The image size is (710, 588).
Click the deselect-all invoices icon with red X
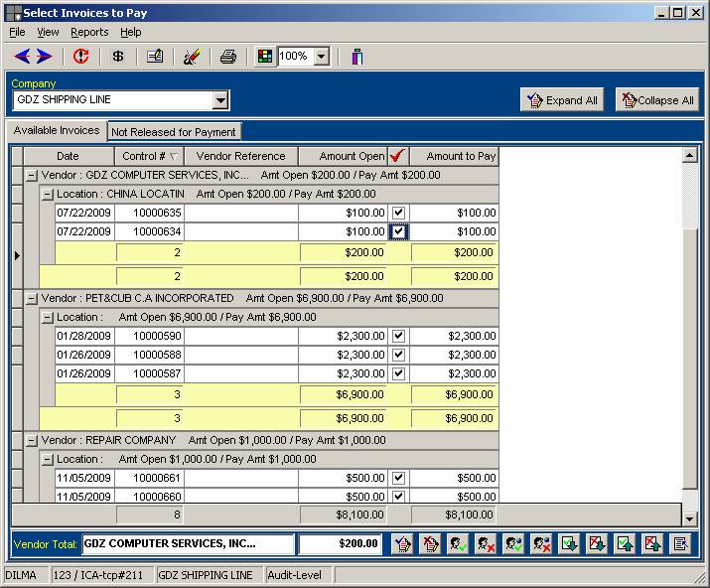430,543
